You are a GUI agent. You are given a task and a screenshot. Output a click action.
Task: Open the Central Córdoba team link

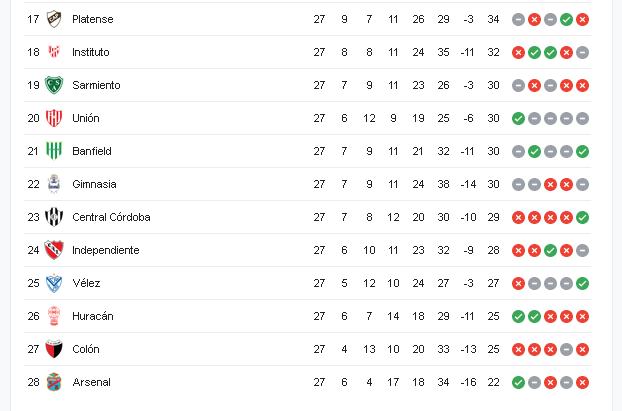(110, 217)
